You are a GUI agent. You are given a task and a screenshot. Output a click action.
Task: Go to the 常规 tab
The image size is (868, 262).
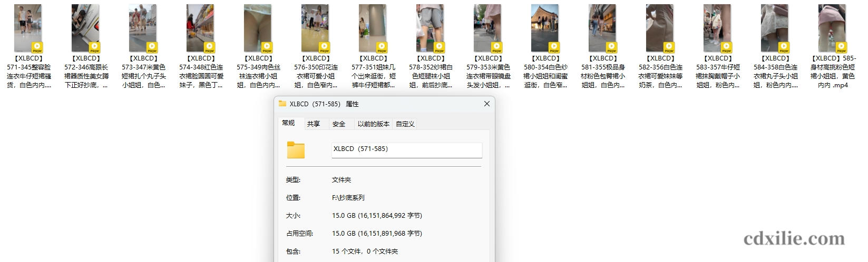tap(288, 123)
